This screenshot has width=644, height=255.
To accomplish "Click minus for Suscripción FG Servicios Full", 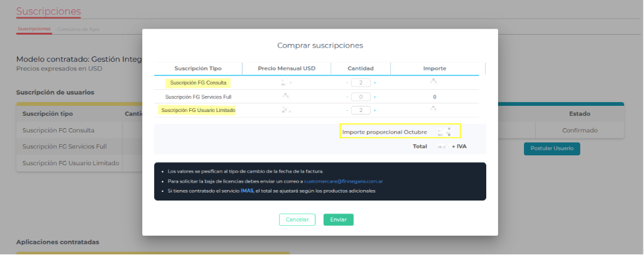I will pos(347,97).
